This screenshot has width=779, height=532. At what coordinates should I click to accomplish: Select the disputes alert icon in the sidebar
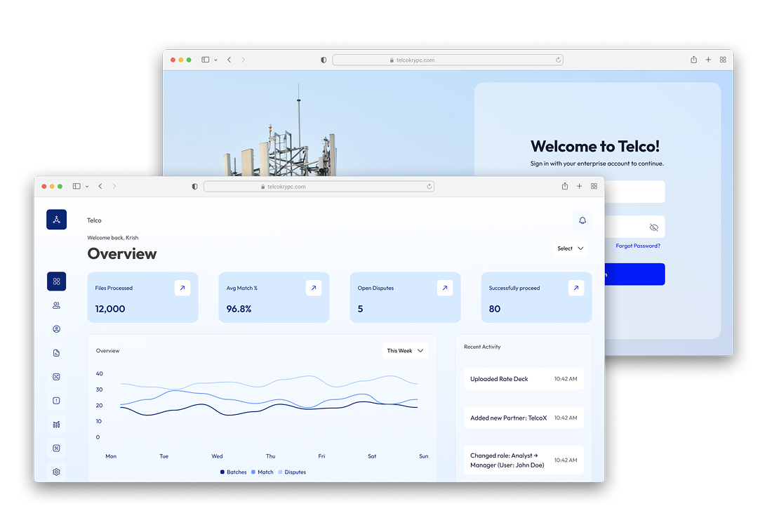pos(56,401)
